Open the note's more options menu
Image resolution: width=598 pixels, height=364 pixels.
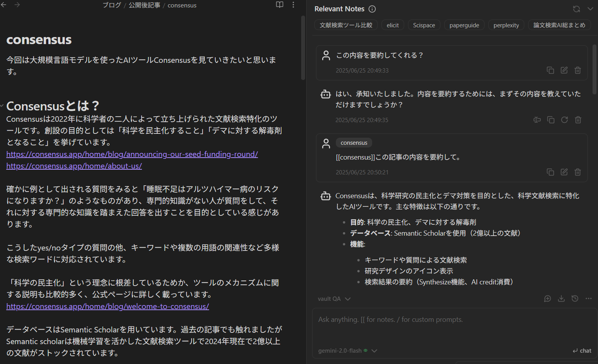[x=293, y=5]
